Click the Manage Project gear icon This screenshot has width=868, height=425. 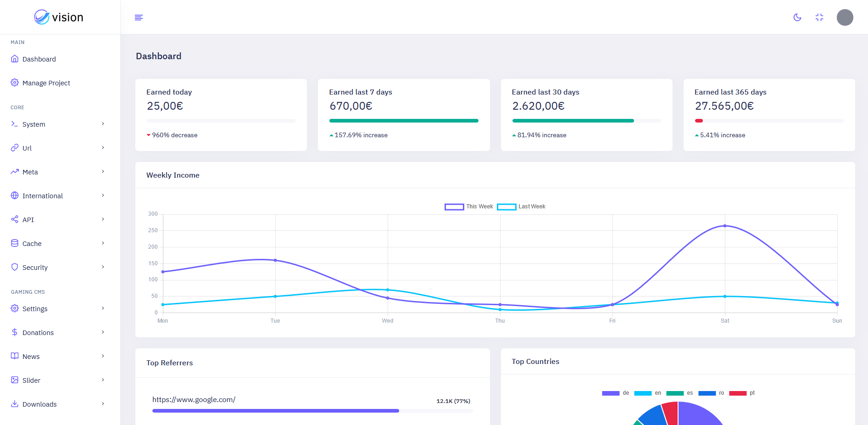point(15,83)
